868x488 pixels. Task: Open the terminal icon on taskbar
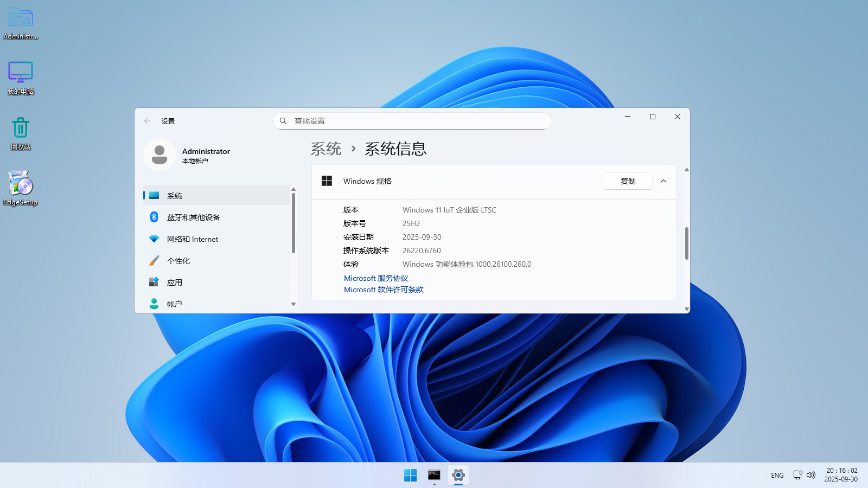[x=434, y=475]
